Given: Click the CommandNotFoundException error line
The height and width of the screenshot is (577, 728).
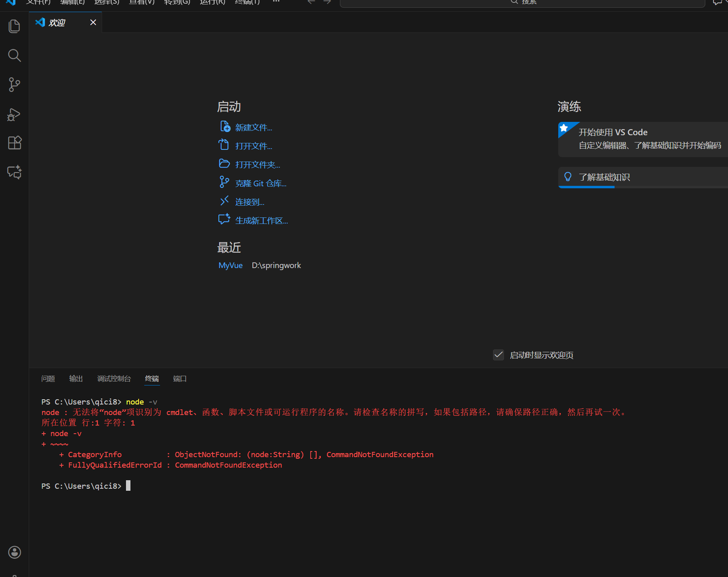Looking at the screenshot, I should pyautogui.click(x=246, y=454).
